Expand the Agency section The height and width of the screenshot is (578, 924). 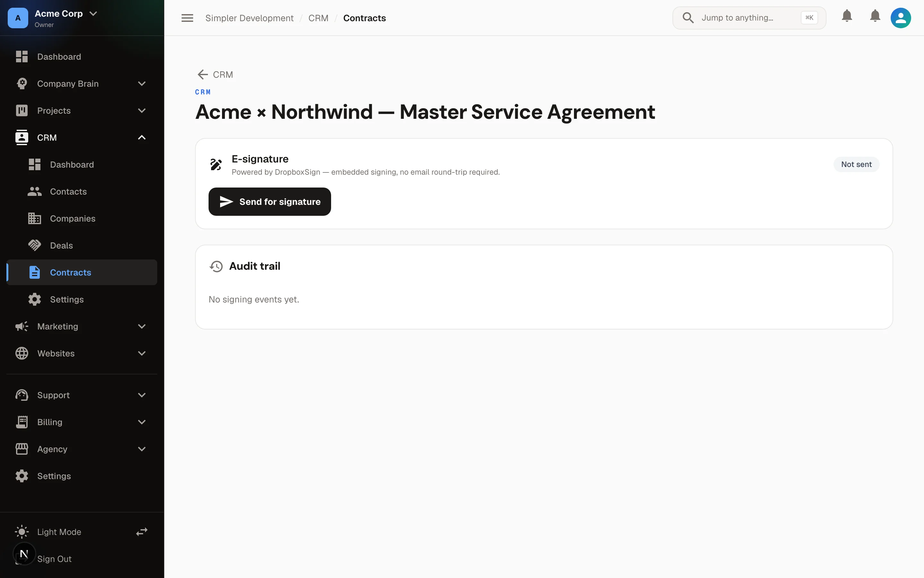(142, 449)
